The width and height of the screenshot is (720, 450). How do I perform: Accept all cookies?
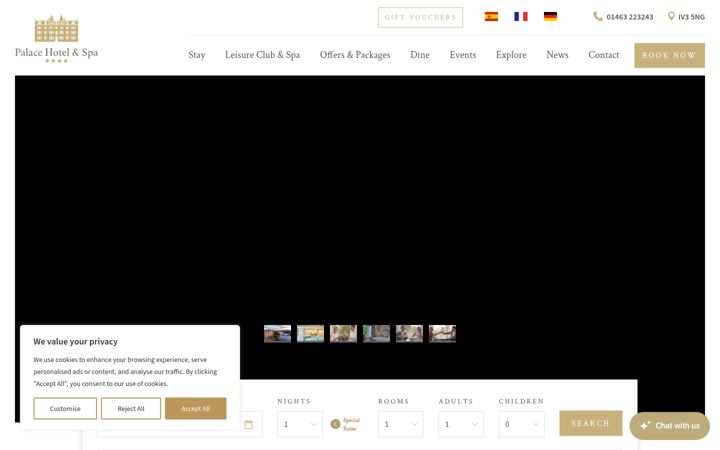coord(196,408)
